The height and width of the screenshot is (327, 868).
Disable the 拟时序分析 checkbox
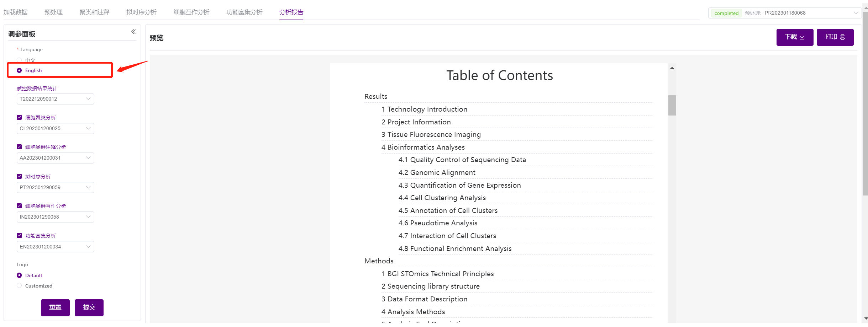(x=20, y=177)
